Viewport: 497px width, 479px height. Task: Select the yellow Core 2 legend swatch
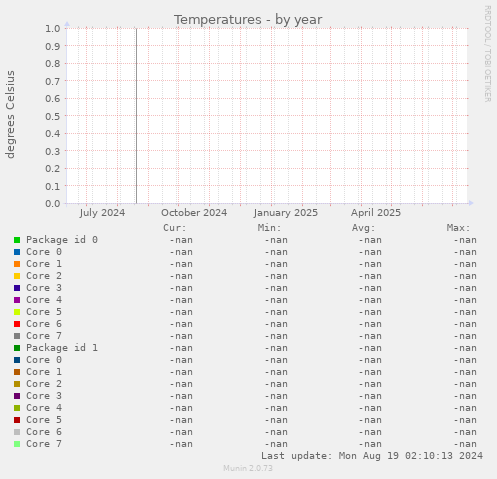pos(17,276)
